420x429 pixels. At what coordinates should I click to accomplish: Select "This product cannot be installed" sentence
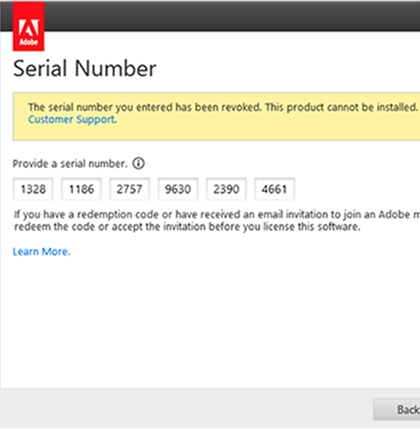tap(341, 107)
